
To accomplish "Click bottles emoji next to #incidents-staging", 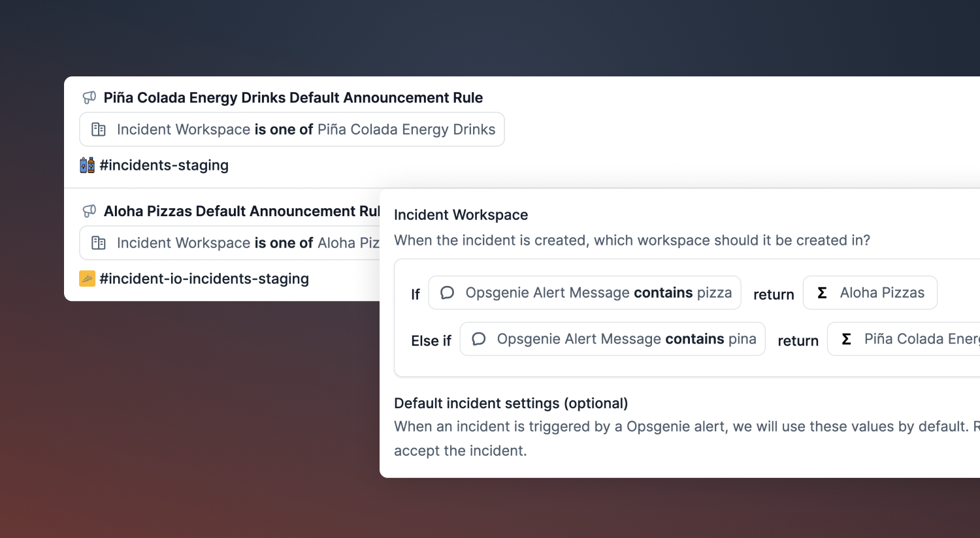I will (87, 165).
